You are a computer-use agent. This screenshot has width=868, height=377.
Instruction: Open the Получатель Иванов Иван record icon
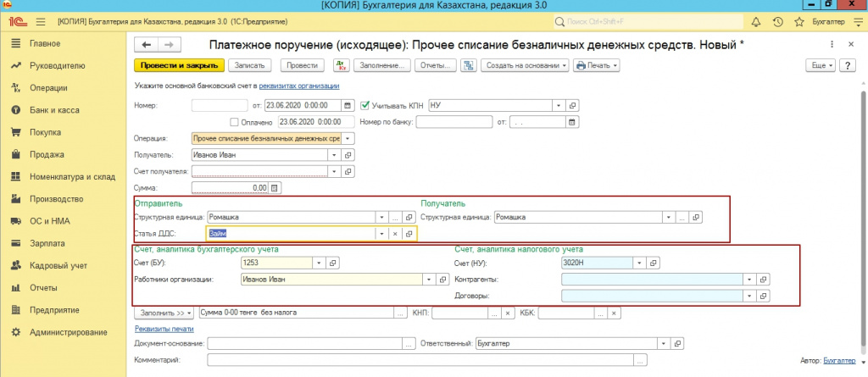348,155
